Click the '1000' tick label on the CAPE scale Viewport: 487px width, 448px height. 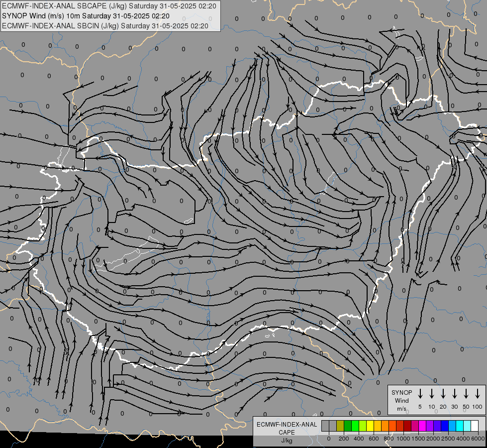tap(403, 439)
